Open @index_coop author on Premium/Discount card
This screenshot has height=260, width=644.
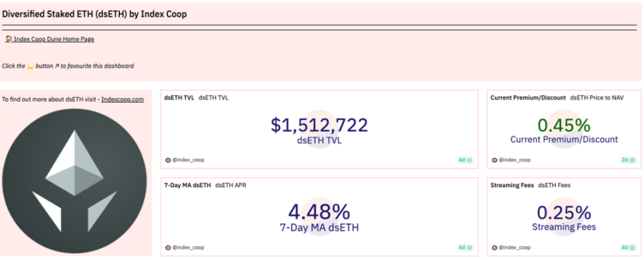pos(511,160)
